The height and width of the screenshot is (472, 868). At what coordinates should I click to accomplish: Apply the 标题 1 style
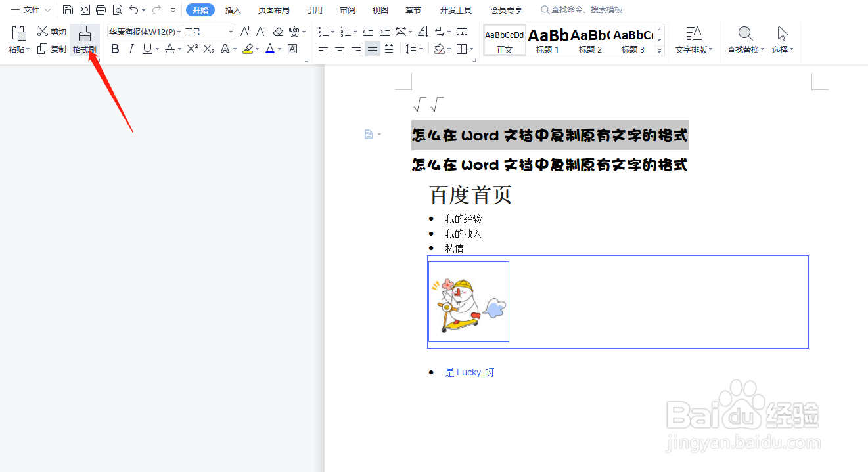(547, 40)
